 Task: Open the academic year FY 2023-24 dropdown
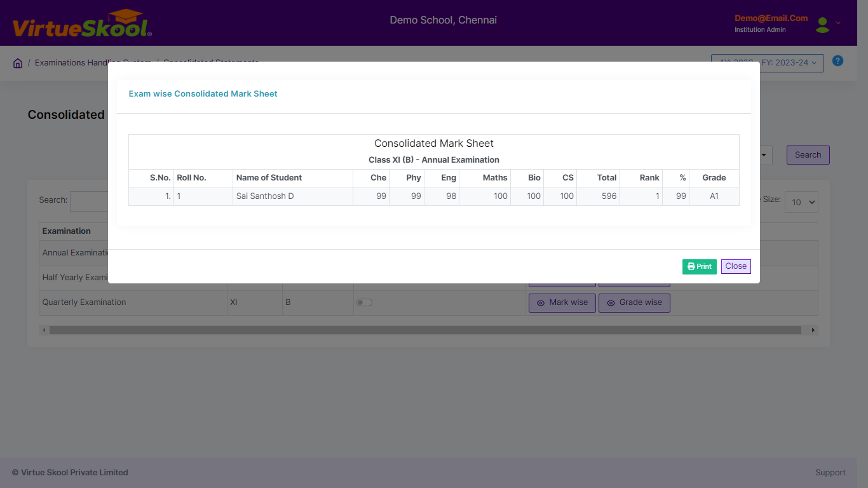[x=768, y=63]
